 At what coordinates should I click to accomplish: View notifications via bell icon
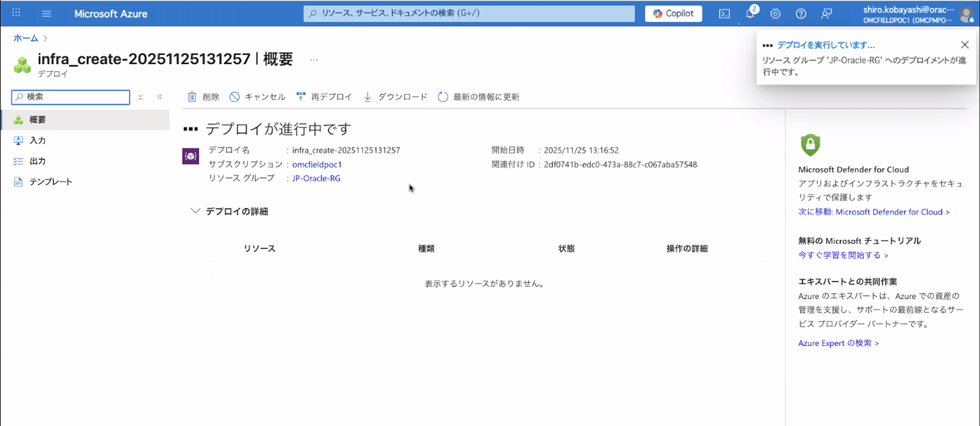click(x=750, y=14)
